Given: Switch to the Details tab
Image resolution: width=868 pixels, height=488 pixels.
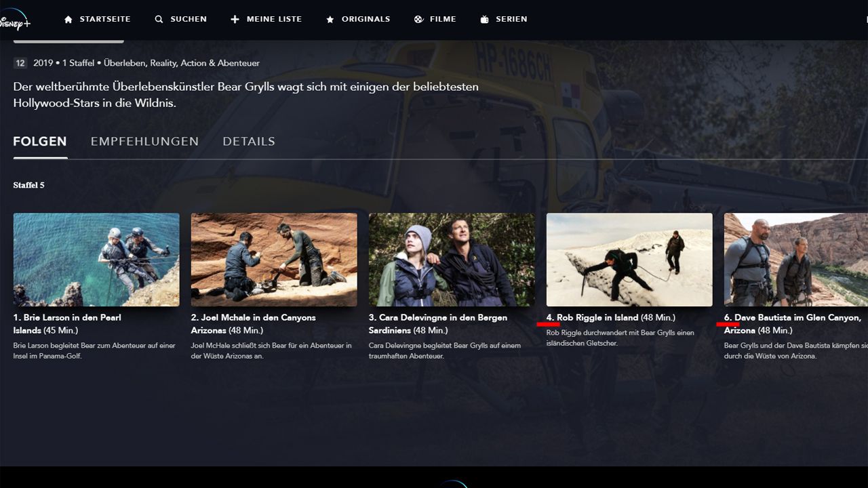Looking at the screenshot, I should 249,142.
